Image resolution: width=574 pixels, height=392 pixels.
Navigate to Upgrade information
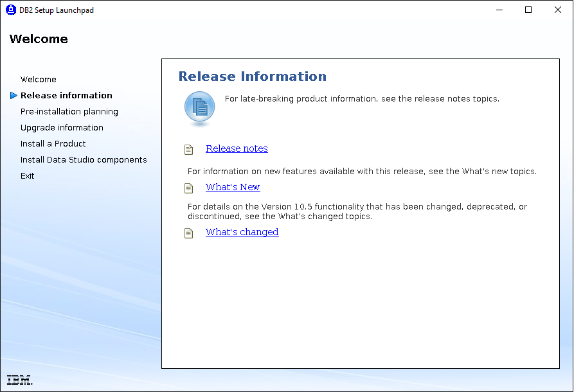coord(62,128)
